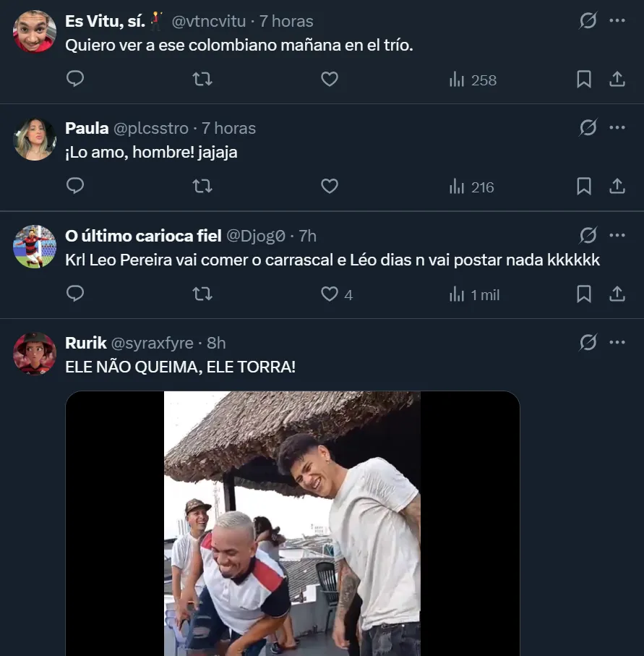Screen dimensions: 644x656
Task: Like the Es Vitu tweet
Action: tap(330, 79)
